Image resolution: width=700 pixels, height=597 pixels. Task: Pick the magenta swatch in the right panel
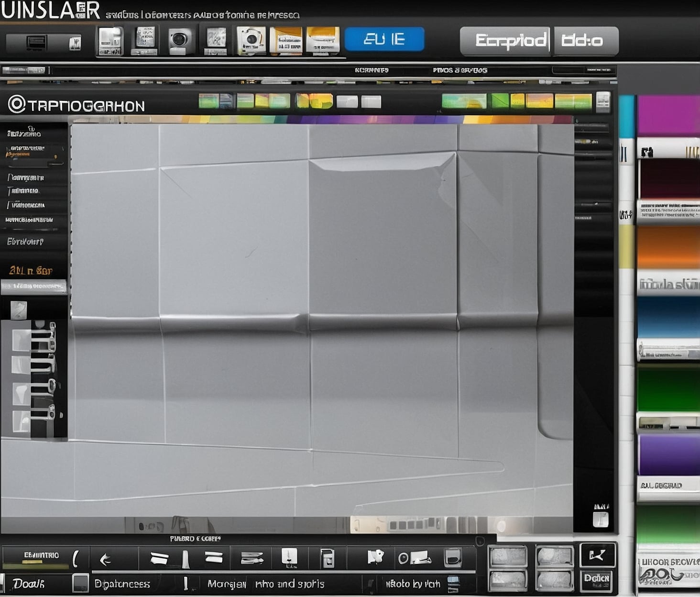[x=668, y=115]
